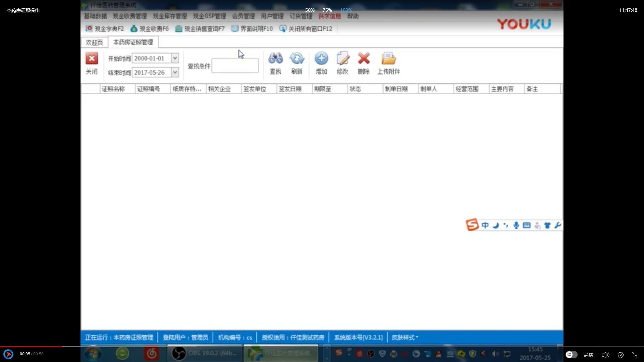Screen dimensions: 644x362
Task: Set playback speed to 50%
Action: 310,10
